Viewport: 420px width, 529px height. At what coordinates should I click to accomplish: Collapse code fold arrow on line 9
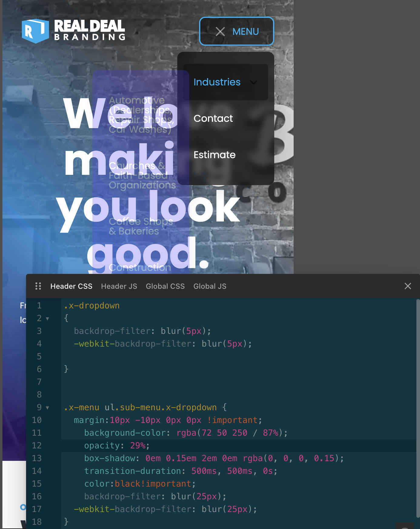47,408
